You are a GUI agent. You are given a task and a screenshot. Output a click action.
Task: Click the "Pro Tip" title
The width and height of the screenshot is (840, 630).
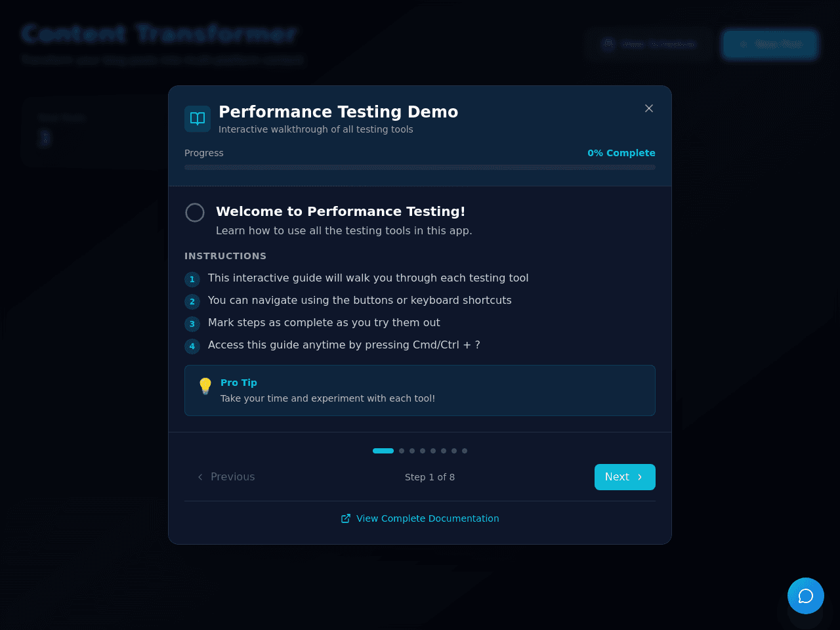click(239, 383)
